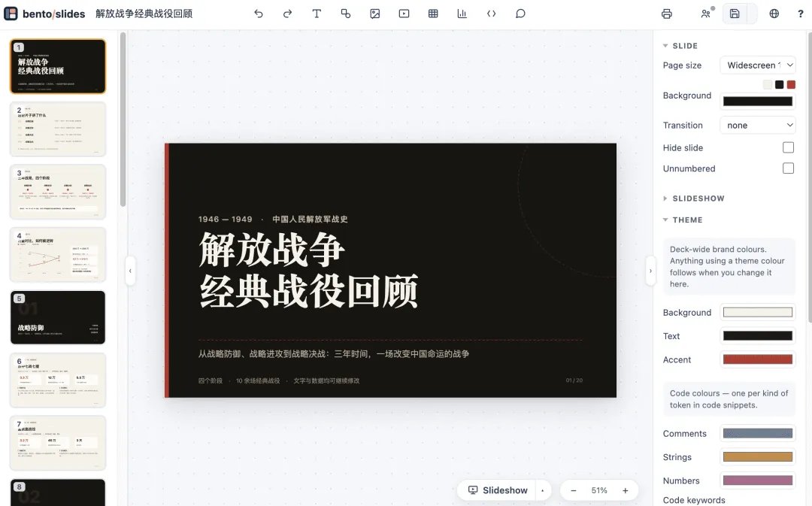
Task: Start the Slideshow
Action: [x=497, y=490]
